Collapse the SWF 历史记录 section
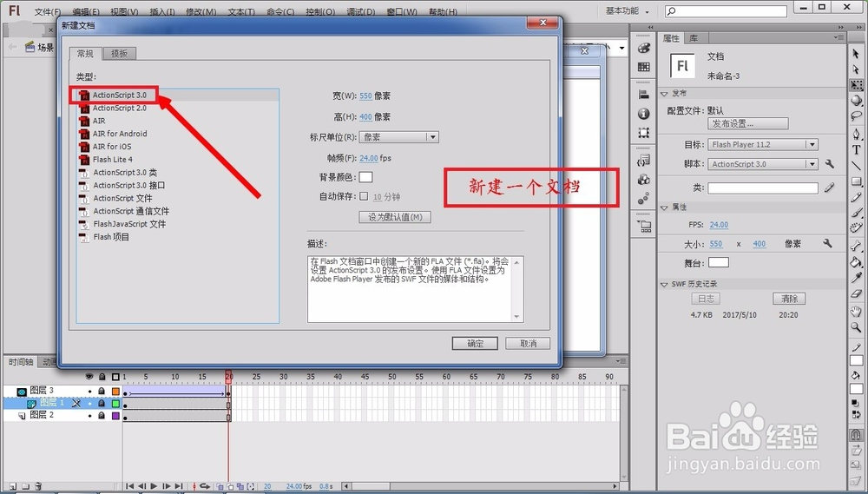The height and width of the screenshot is (494, 868). (664, 284)
